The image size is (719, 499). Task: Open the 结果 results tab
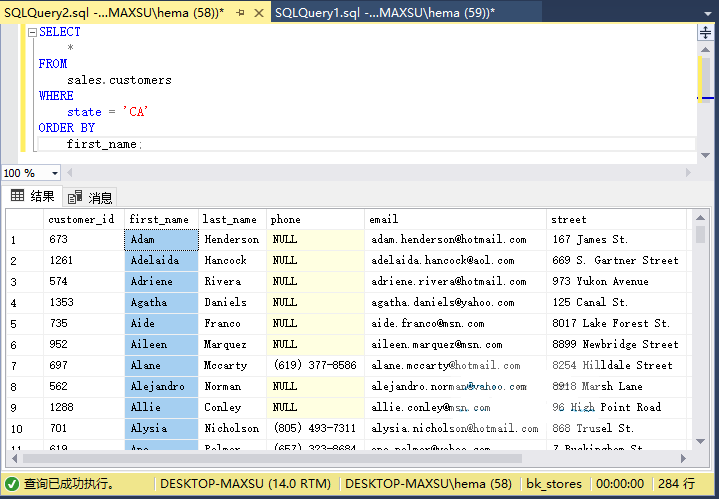point(33,196)
